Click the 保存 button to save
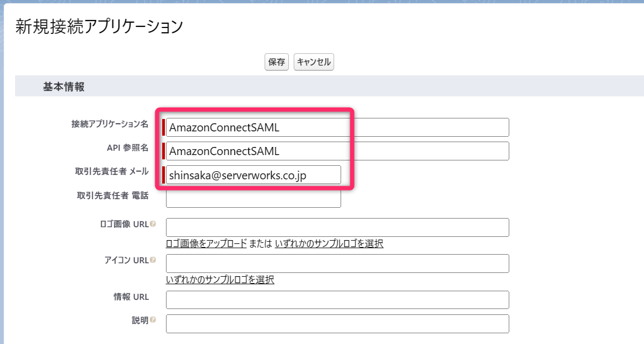The width and height of the screenshot is (644, 344). pyautogui.click(x=276, y=62)
